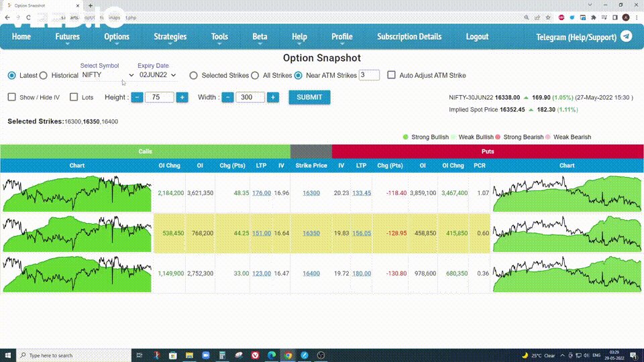Open the browser profile avatar
Viewport: 644px width, 362px height.
pyautogui.click(x=625, y=17)
